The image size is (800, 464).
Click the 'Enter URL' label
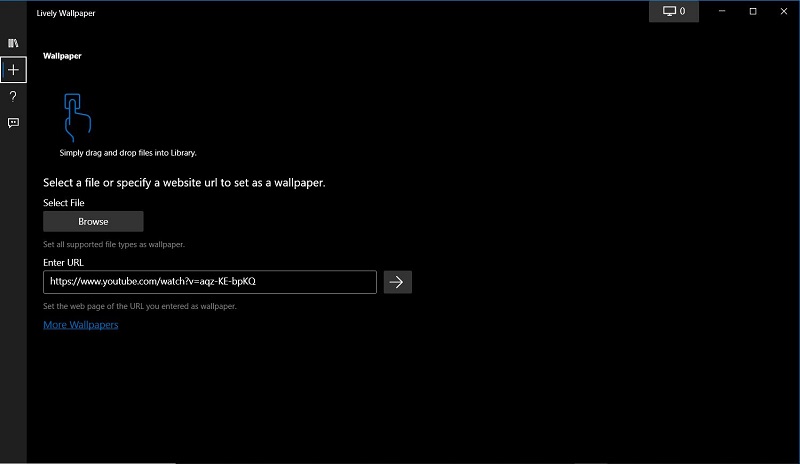coord(63,263)
